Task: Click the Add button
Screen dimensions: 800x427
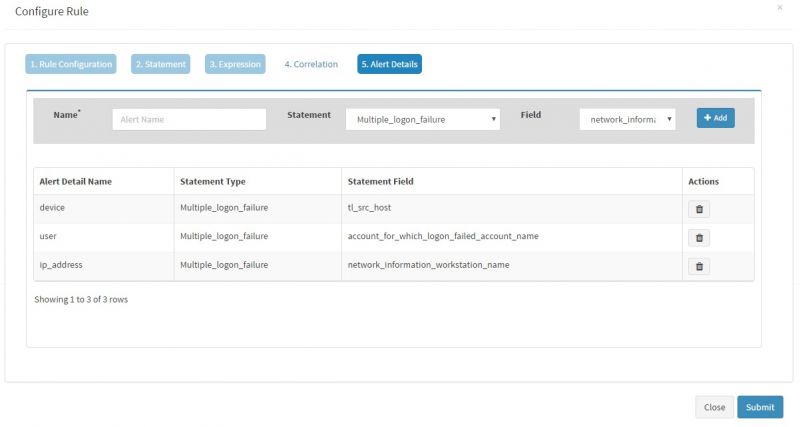Action: (x=715, y=118)
